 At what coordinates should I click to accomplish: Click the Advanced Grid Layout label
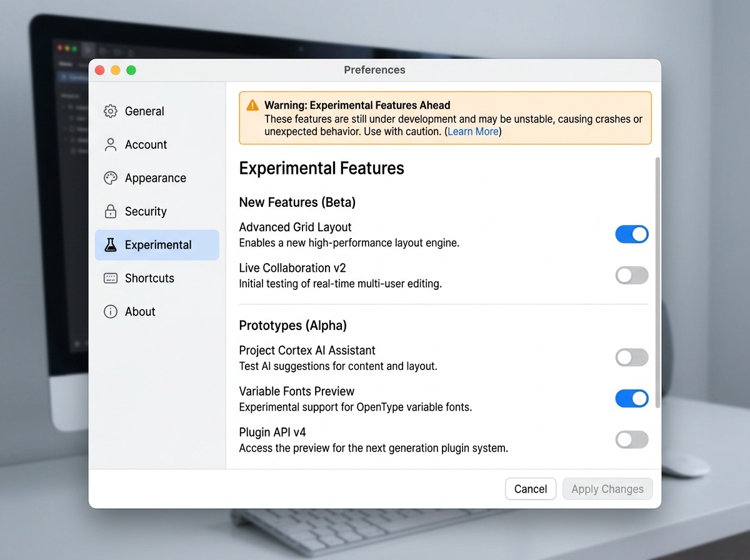(296, 227)
